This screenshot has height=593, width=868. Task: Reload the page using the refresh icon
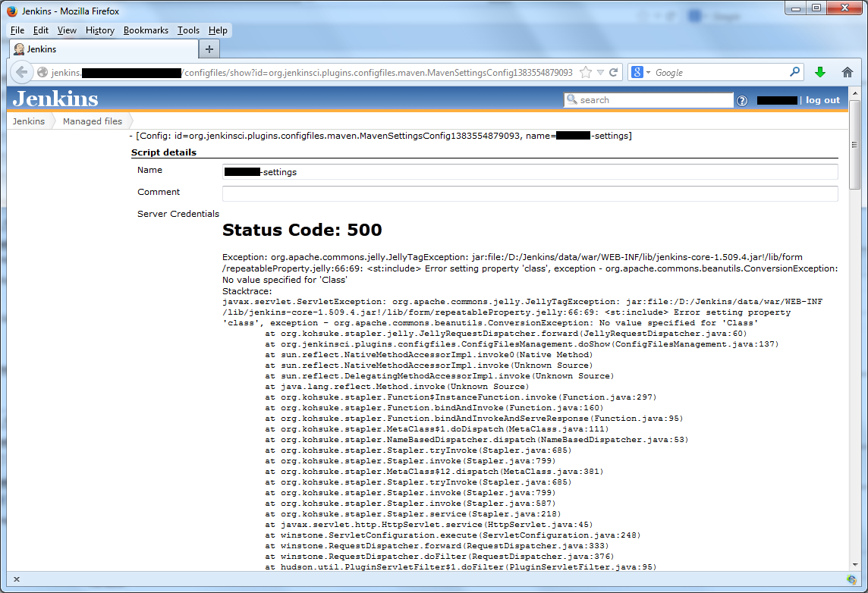(614, 73)
